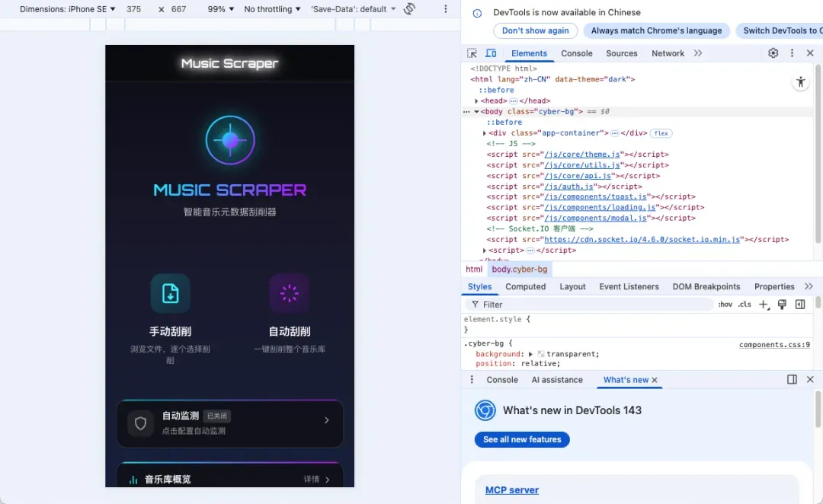Click the auto scrape purple icon
Viewport: 823px width, 504px height.
coord(289,294)
